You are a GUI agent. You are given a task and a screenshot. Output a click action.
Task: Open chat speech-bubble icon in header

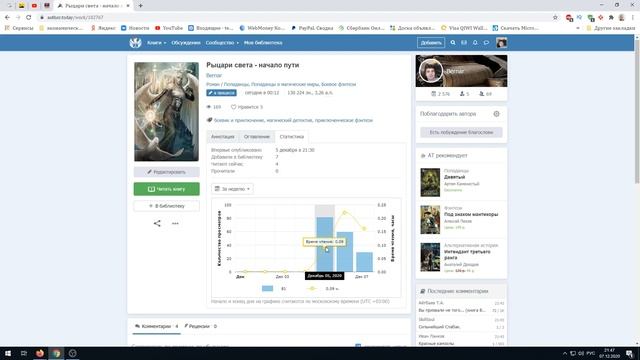pos(486,42)
